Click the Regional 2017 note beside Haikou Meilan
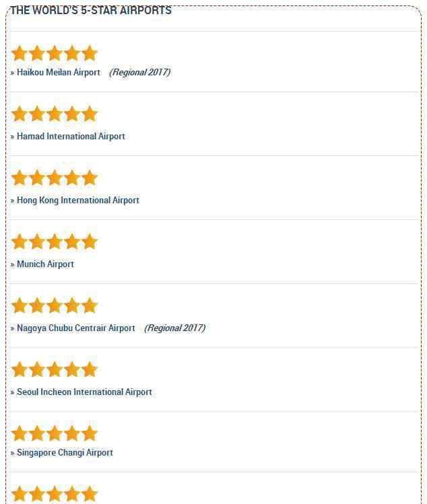This screenshot has height=504, width=427. coord(139,72)
